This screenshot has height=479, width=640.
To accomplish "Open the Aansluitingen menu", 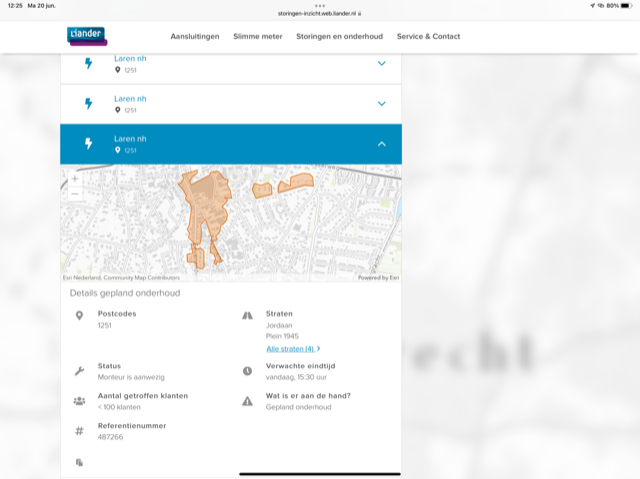I will [195, 36].
